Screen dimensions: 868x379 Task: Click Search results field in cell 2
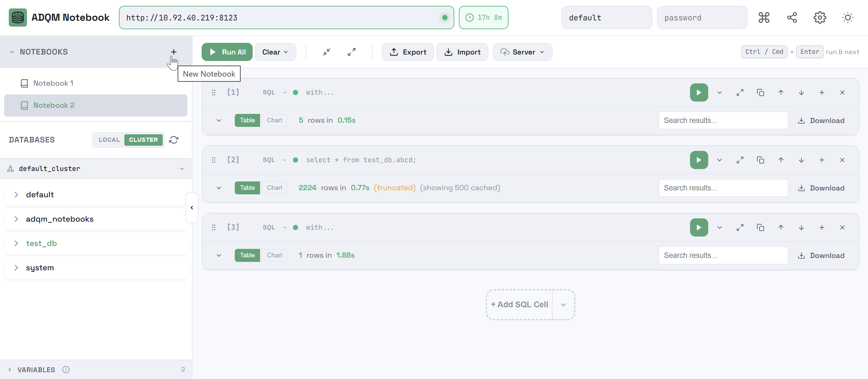point(723,188)
